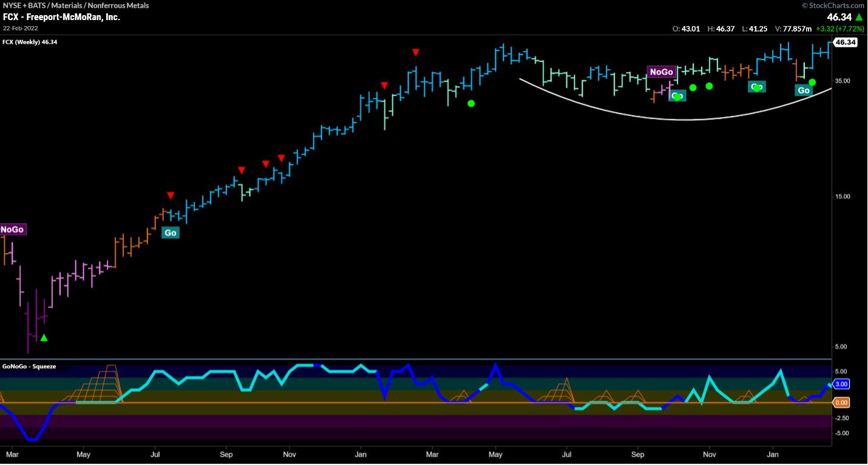The height and width of the screenshot is (465, 868).
Task: Click the isolated green dot near April 2021
Action: (x=471, y=103)
